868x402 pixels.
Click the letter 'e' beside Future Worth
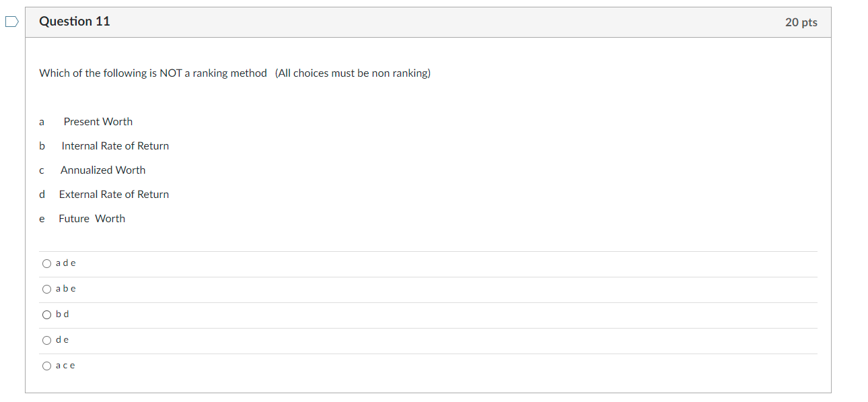(42, 219)
